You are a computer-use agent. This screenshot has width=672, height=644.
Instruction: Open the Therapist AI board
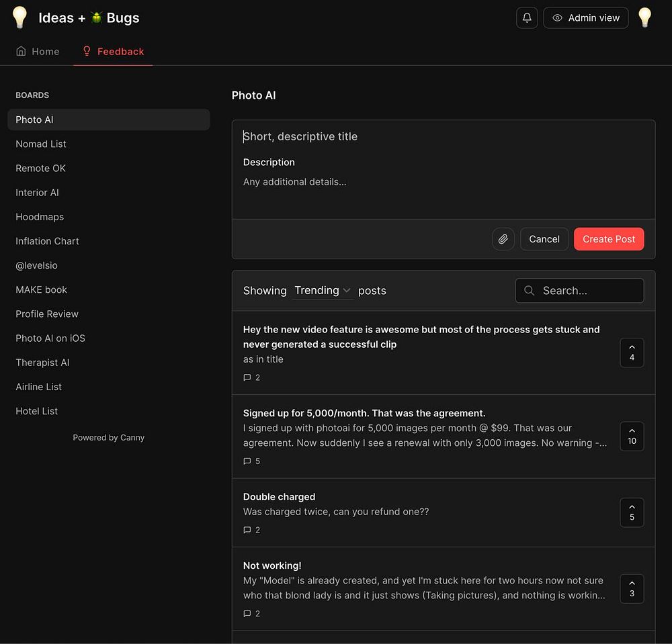pyautogui.click(x=42, y=362)
